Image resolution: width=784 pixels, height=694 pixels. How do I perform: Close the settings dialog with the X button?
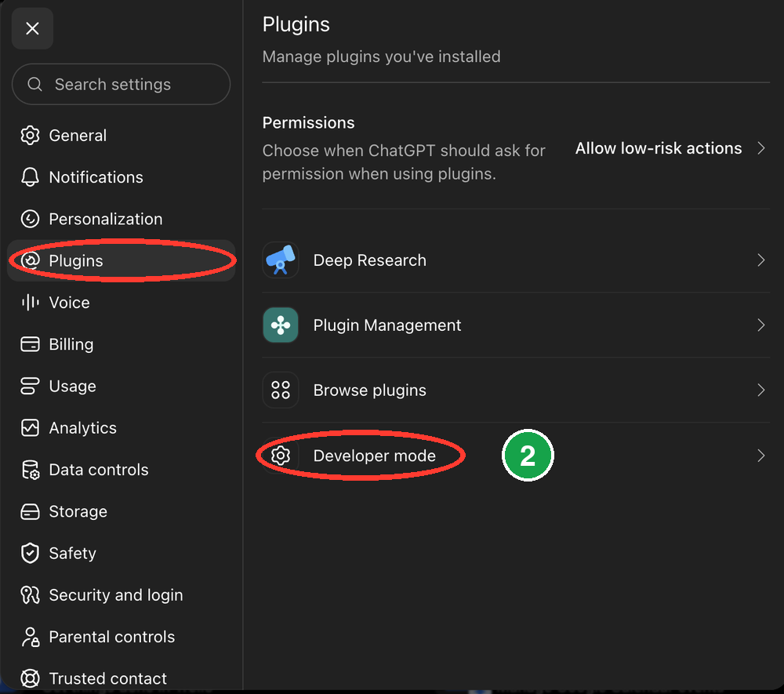(x=32, y=28)
